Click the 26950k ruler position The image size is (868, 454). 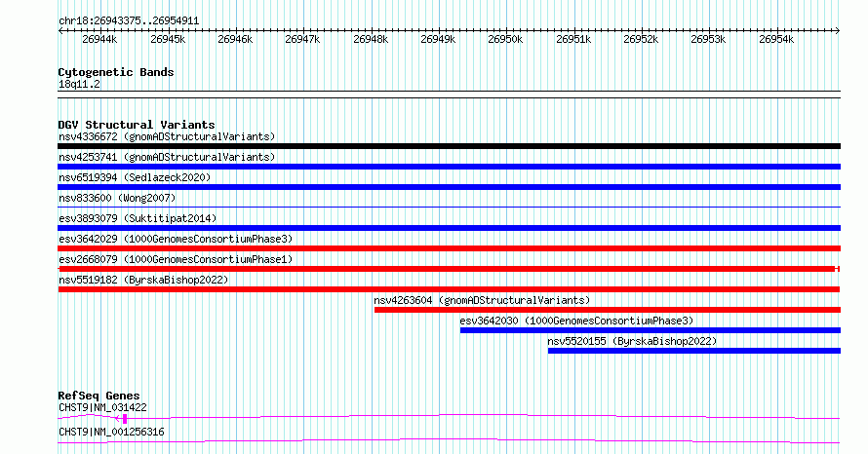[x=505, y=39]
